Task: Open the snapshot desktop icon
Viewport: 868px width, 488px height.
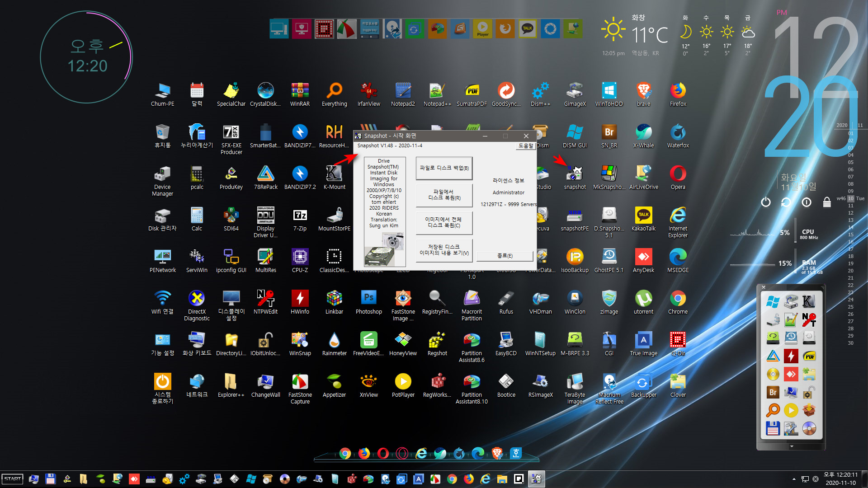Action: coord(575,178)
